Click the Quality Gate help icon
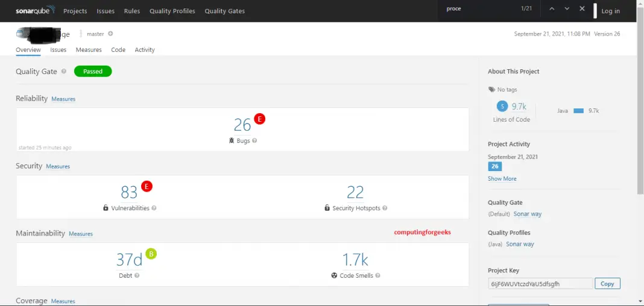Screen dimensions: 644x306 [64, 72]
